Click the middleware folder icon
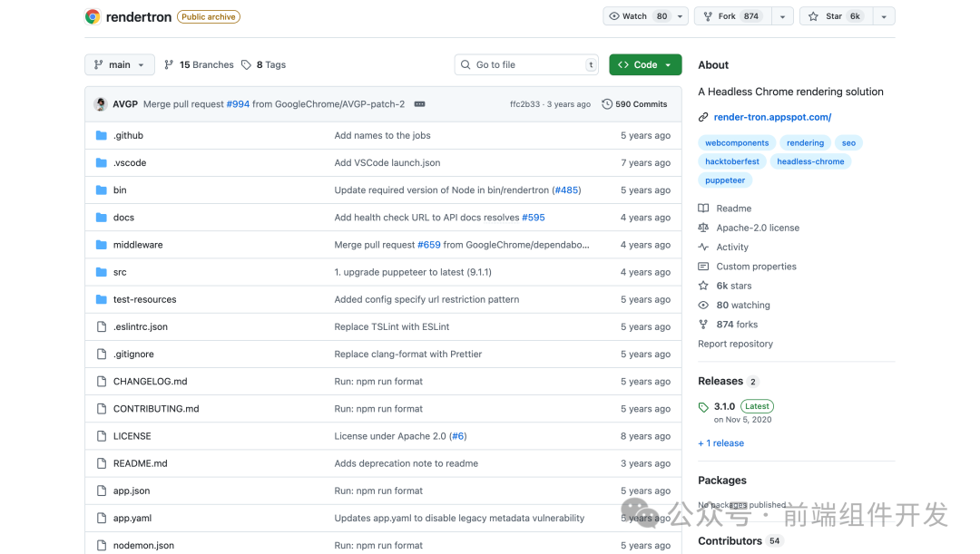This screenshot has width=980, height=554. pos(102,245)
